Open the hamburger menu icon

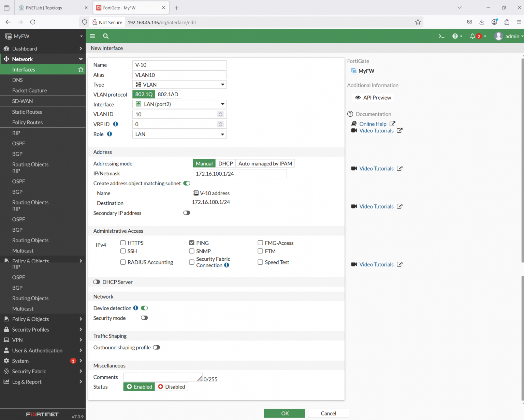click(x=92, y=36)
